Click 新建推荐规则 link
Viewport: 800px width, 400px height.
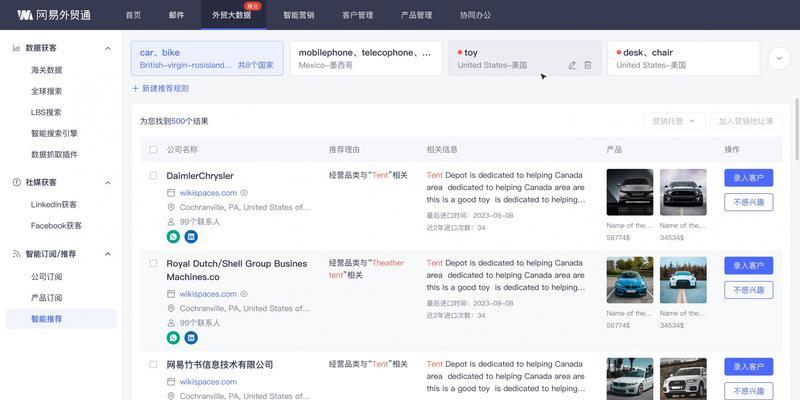point(160,88)
